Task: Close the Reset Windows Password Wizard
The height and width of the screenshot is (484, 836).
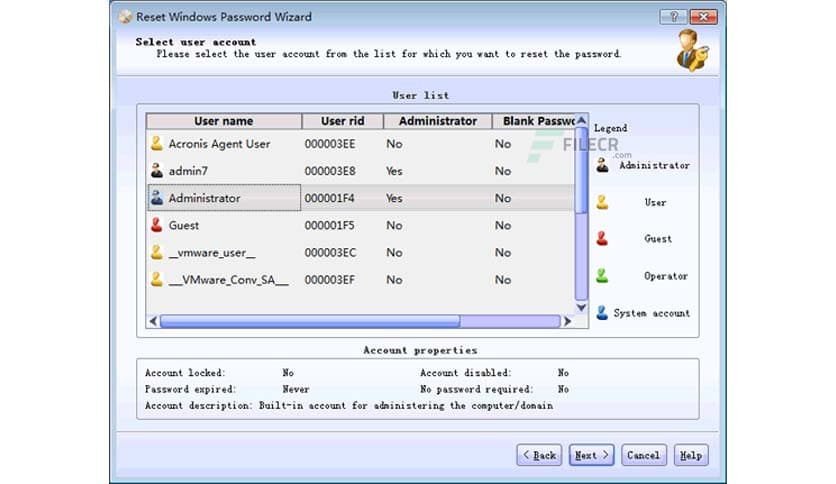Action: pos(703,17)
